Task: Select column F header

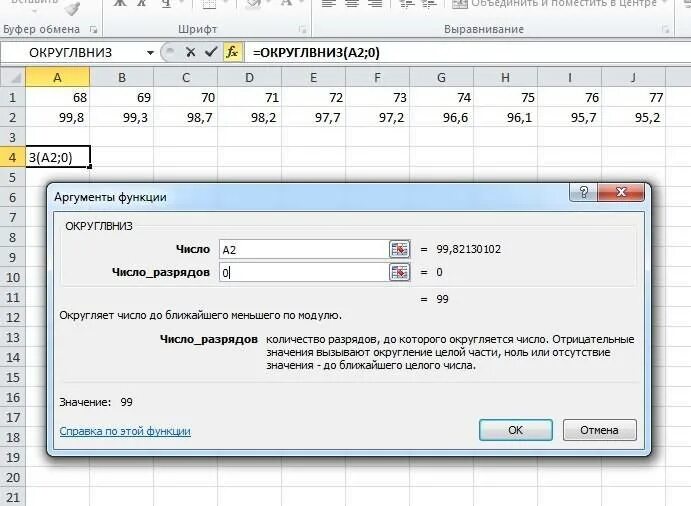Action: tap(377, 78)
